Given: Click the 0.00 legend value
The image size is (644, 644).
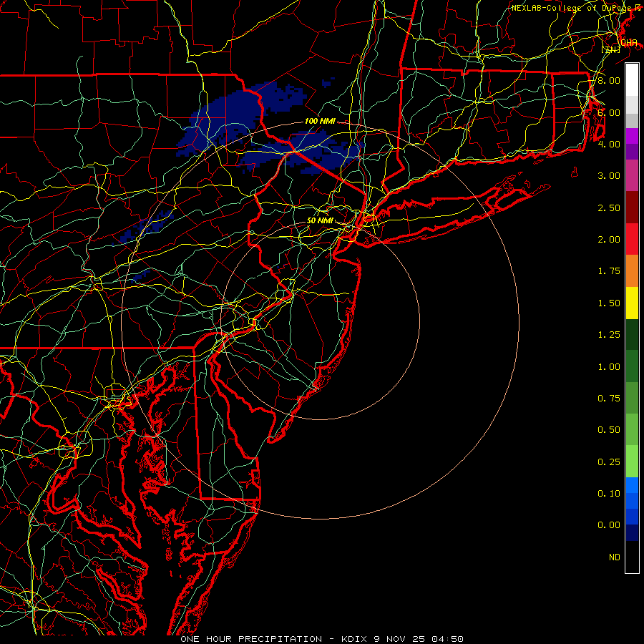Looking at the screenshot, I should pyautogui.click(x=609, y=525).
